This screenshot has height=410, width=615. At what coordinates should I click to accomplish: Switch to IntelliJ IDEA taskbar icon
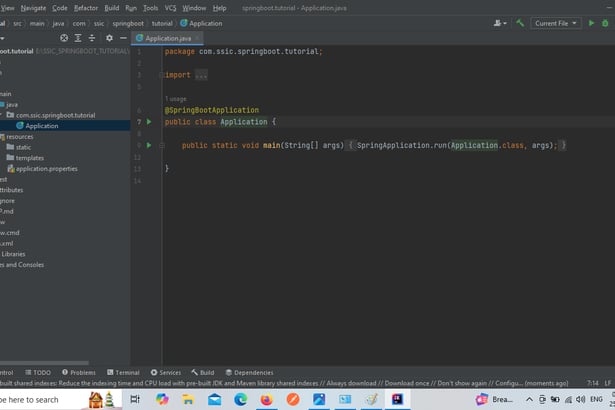pos(397,399)
